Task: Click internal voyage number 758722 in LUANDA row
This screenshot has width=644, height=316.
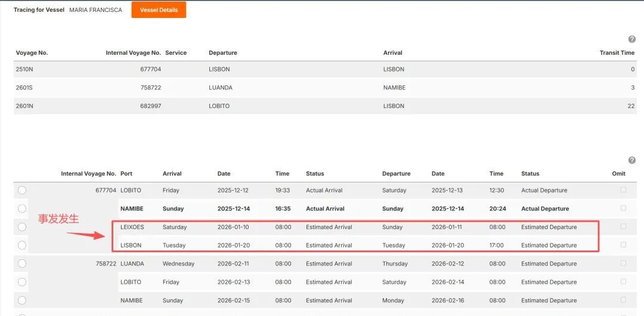Action: [x=106, y=264]
